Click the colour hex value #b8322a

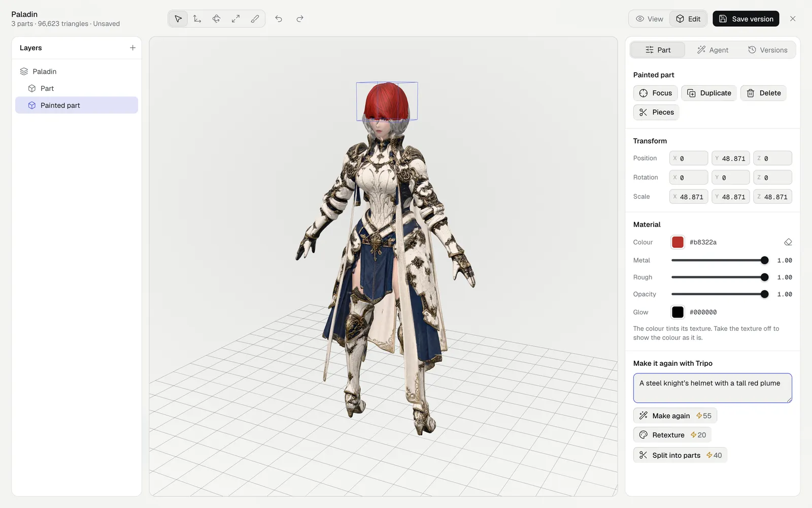(703, 242)
